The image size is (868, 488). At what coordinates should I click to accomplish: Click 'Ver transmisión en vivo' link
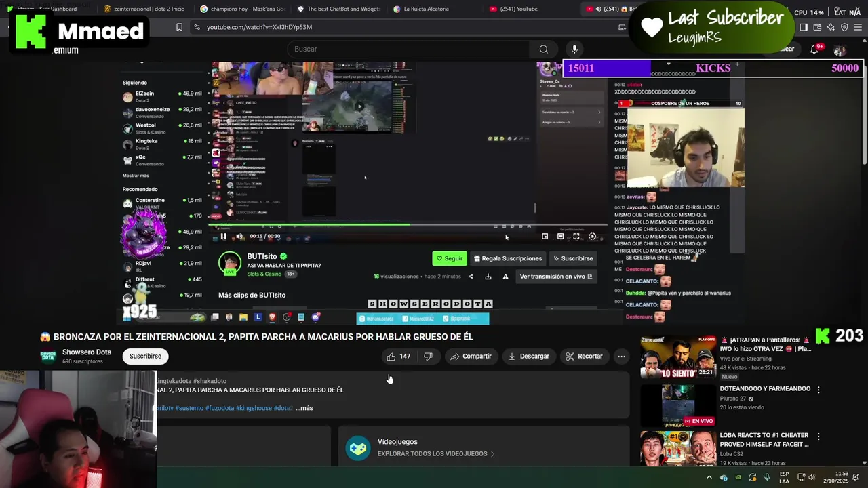[x=556, y=277]
